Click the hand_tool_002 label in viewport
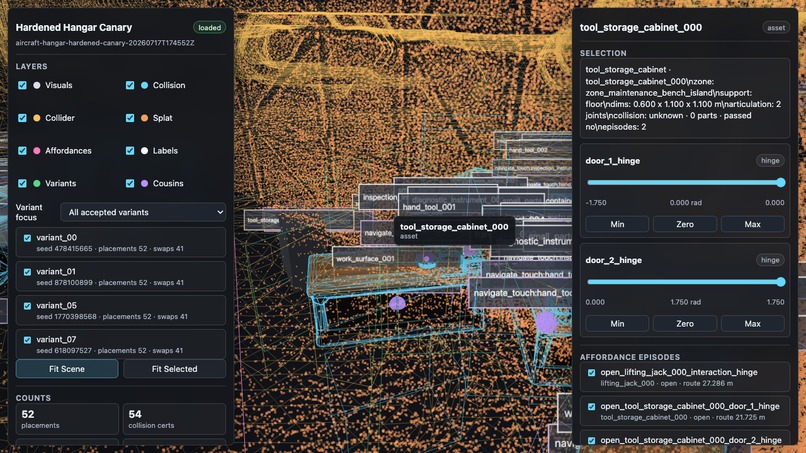Screen dimensions: 806x453 click(528, 150)
